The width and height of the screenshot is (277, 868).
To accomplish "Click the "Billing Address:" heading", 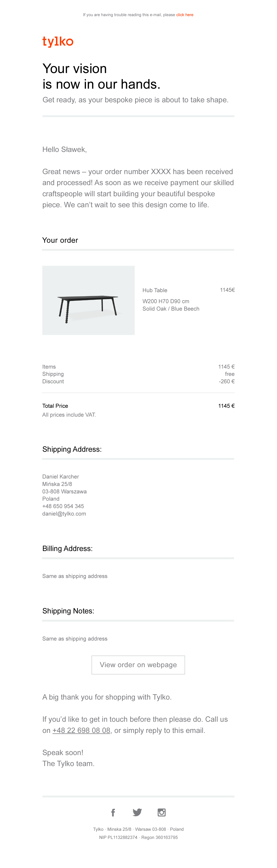I will (67, 549).
